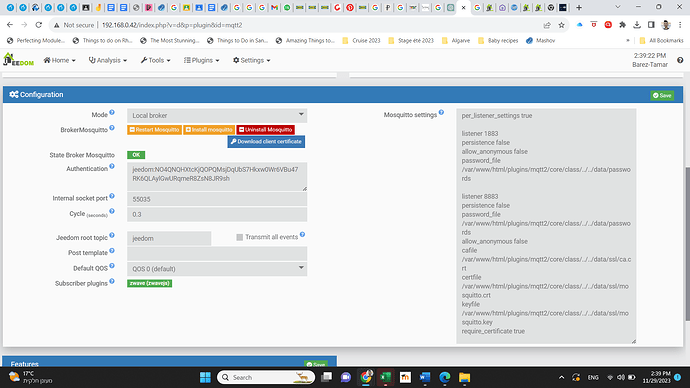Click help icon next to Internal socket port
This screenshot has width=690, height=388.
[x=112, y=196]
